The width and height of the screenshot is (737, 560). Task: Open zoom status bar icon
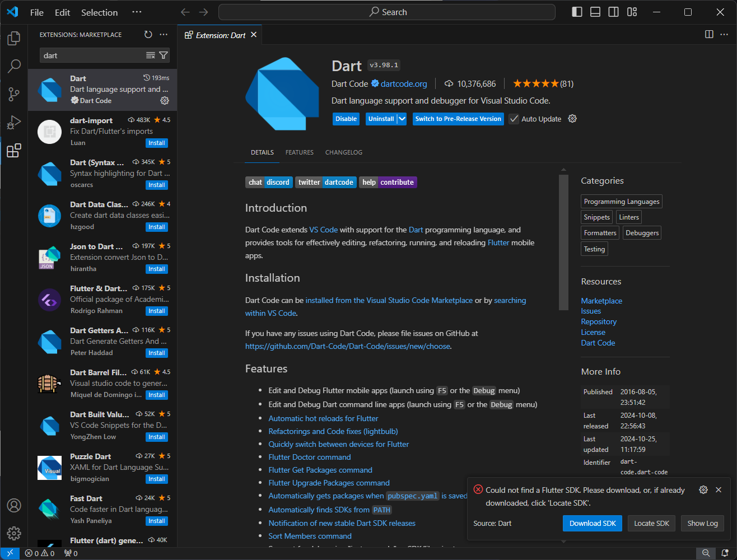coord(706,553)
